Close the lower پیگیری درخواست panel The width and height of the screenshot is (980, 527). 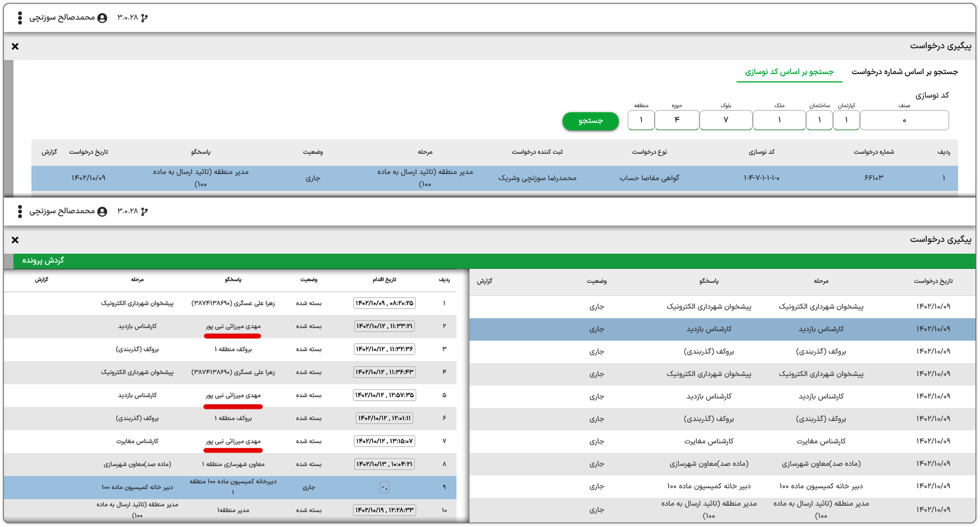tap(15, 240)
